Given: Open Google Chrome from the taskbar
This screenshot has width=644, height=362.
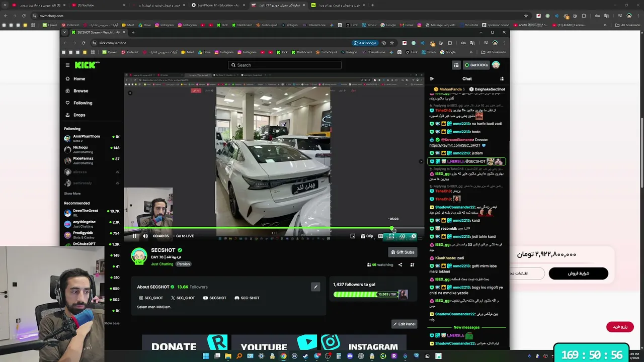Looking at the screenshot, I should 283,356.
